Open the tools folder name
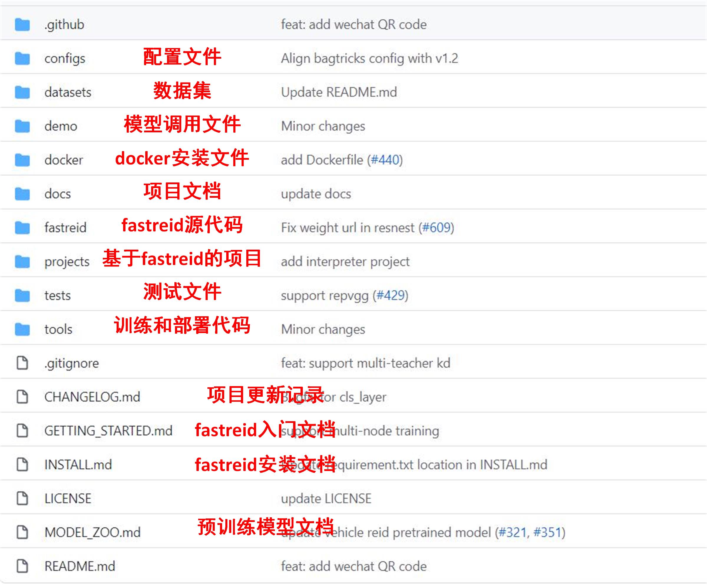Screen dimensions: 707x588 [58, 329]
